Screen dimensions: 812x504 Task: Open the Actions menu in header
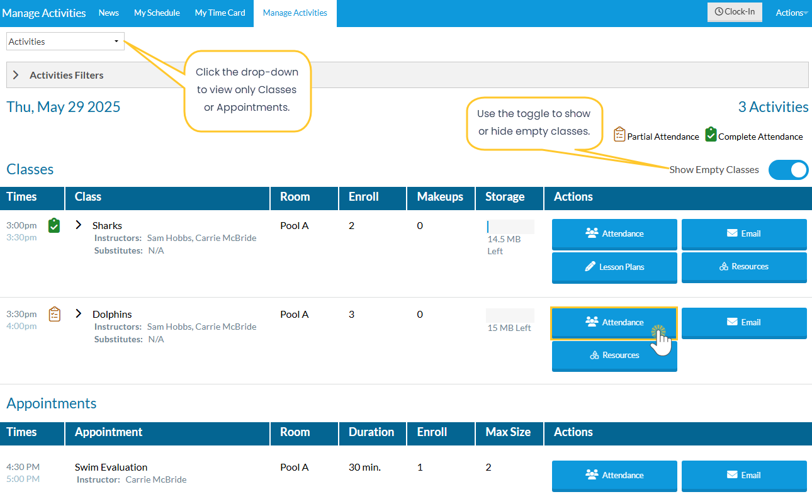point(791,13)
